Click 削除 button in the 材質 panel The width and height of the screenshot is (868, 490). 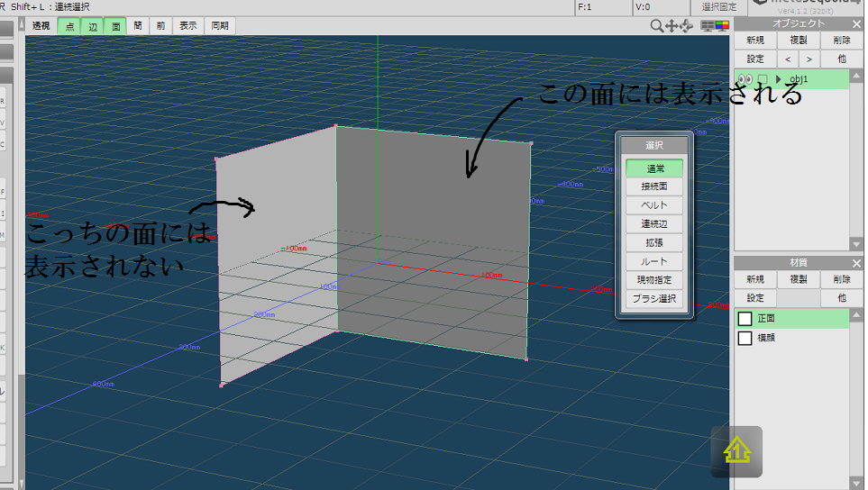coord(841,280)
